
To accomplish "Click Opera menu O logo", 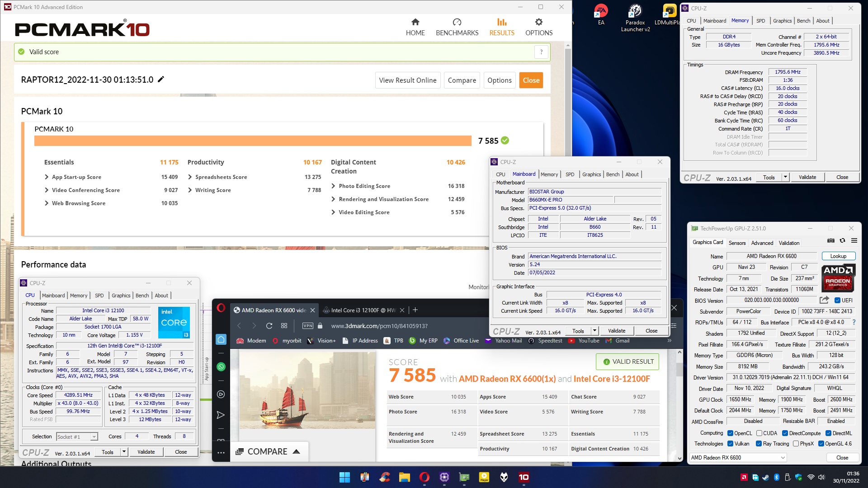I will [x=221, y=308].
